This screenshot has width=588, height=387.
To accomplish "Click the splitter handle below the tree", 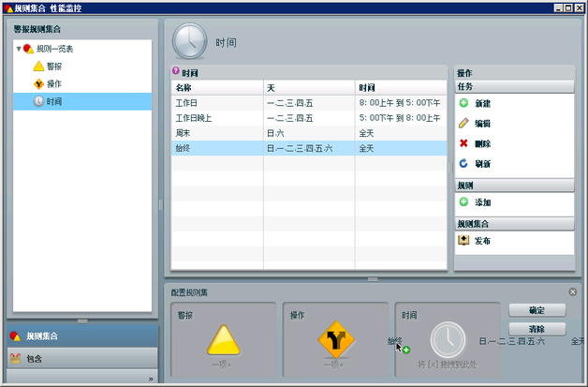I will (x=82, y=321).
